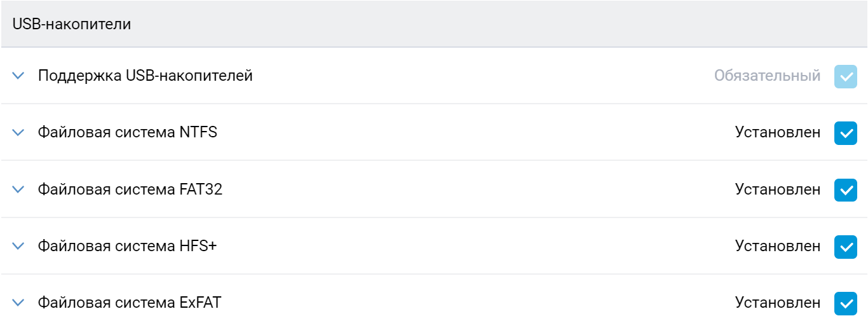
Task: Click Установлен status next to ExFAT
Action: click(778, 303)
